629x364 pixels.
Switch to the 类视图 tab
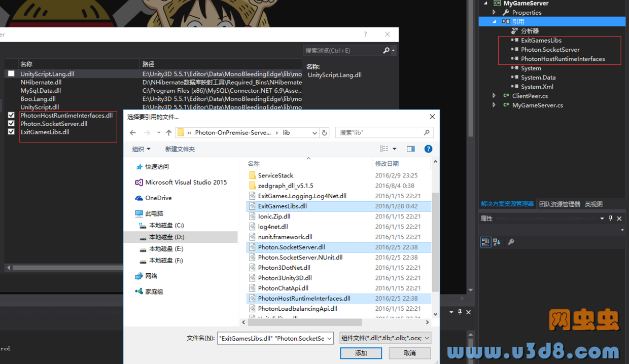(593, 204)
